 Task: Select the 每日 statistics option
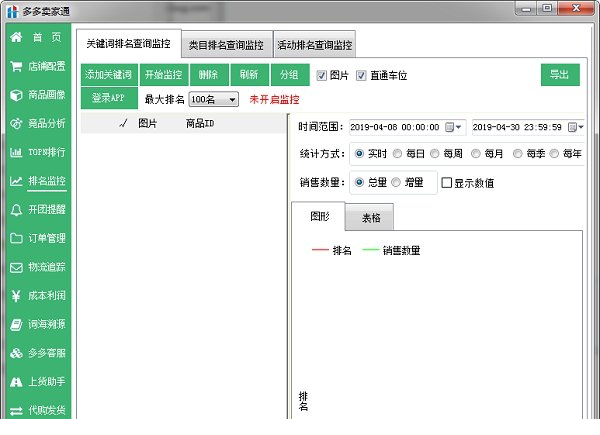click(x=397, y=153)
